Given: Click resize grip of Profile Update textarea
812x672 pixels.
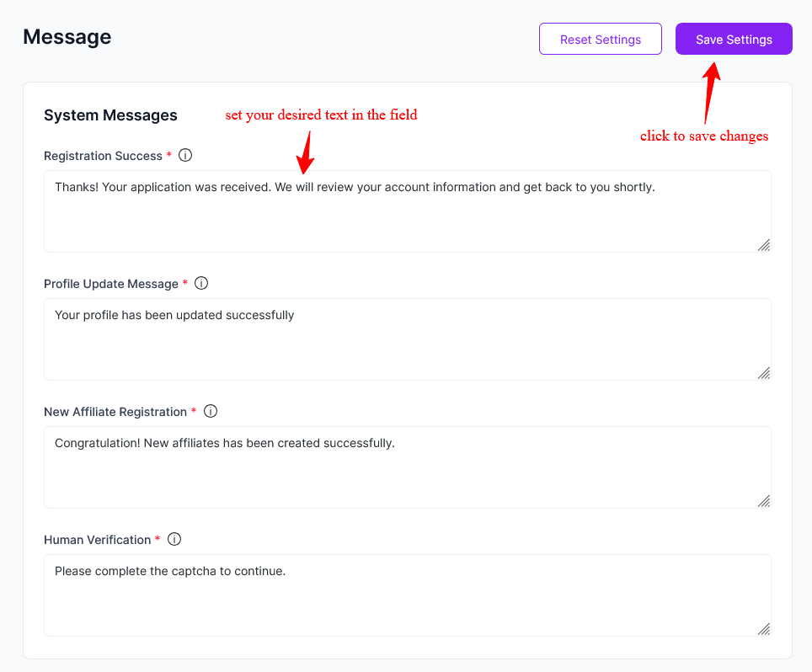Looking at the screenshot, I should [763, 373].
